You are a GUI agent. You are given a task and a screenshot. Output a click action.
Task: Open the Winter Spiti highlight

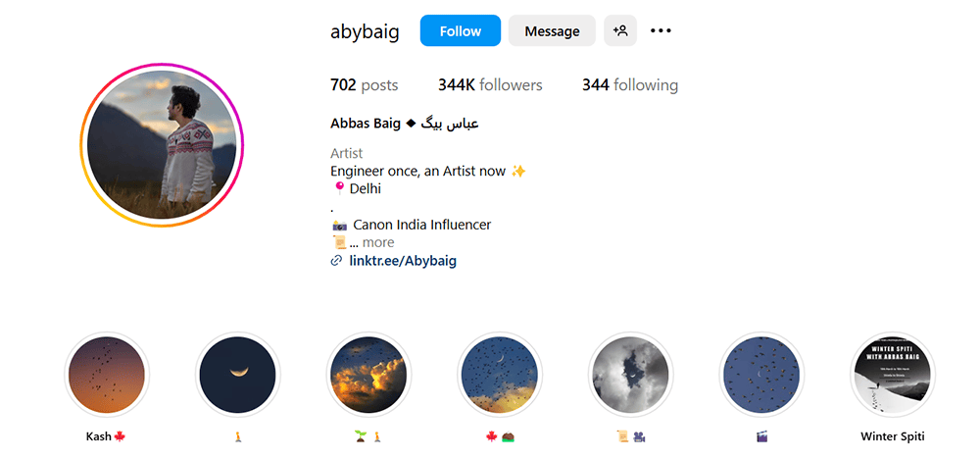tap(893, 375)
